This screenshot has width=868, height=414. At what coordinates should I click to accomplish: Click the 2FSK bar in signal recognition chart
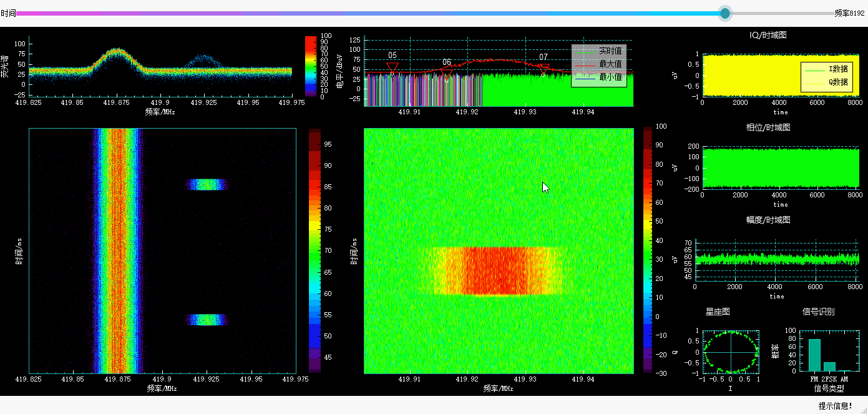click(829, 367)
